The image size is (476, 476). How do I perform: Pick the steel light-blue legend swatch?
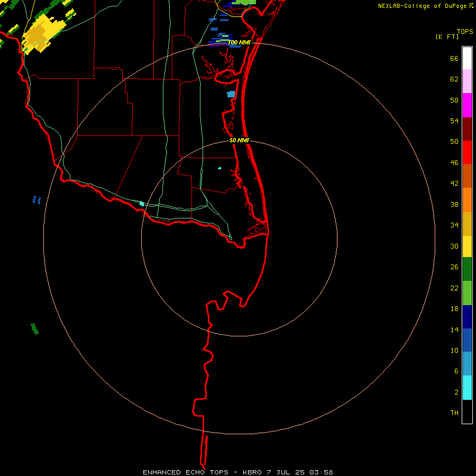click(467, 364)
